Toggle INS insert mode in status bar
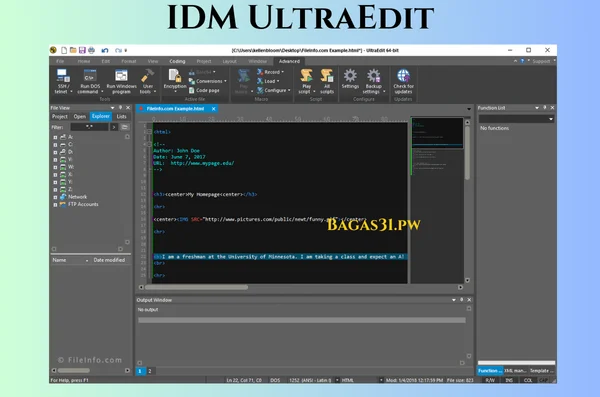 (x=509, y=380)
